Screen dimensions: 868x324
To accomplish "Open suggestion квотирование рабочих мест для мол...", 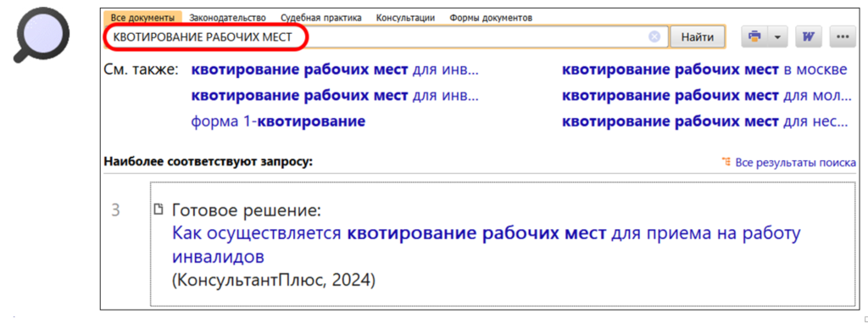I will (x=707, y=95).
